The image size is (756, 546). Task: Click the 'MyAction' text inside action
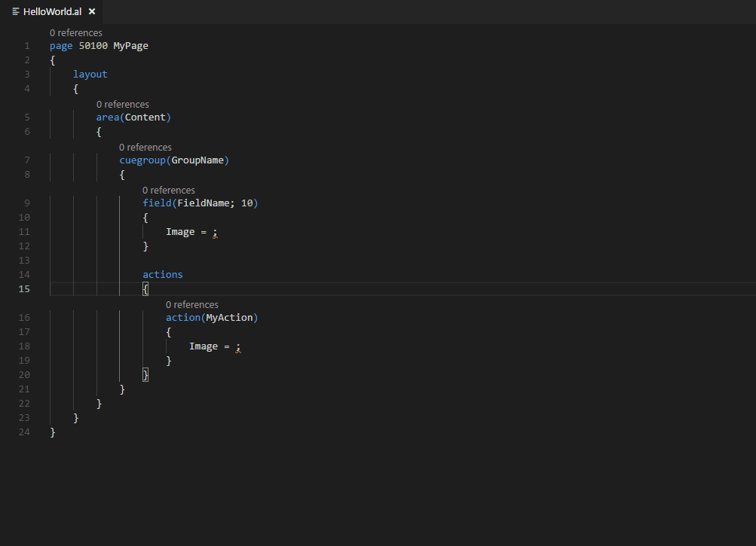[229, 318]
